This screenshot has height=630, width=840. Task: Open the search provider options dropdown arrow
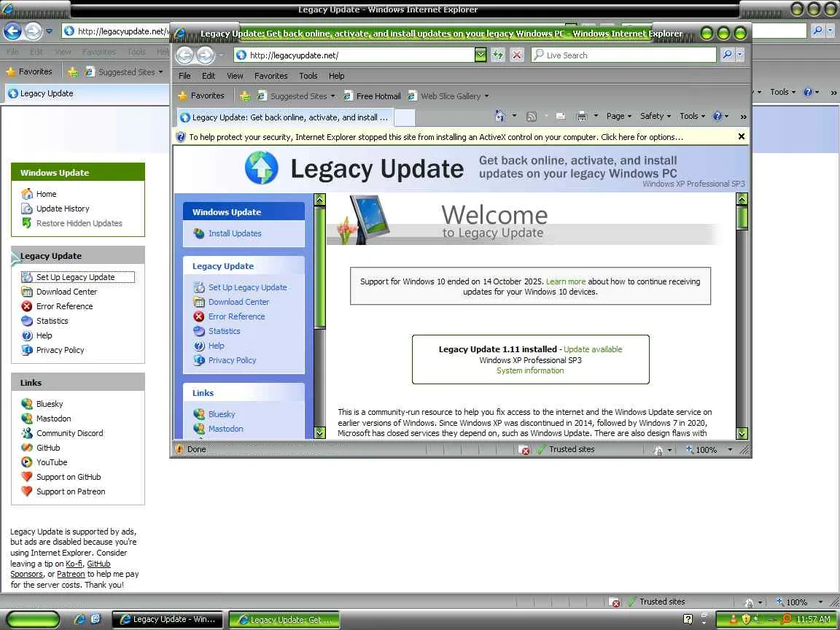click(740, 55)
